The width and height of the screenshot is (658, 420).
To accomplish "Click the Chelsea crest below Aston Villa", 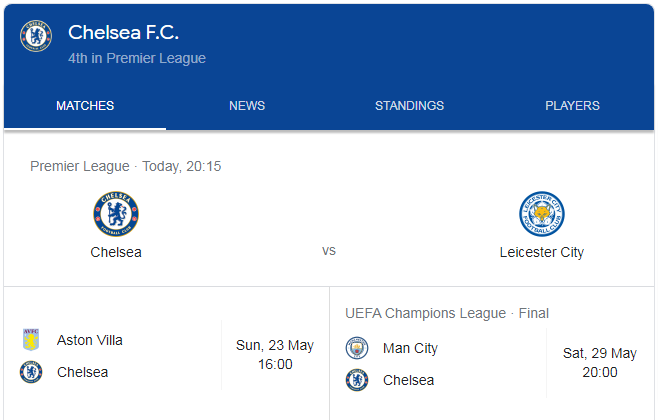I will pos(31,372).
